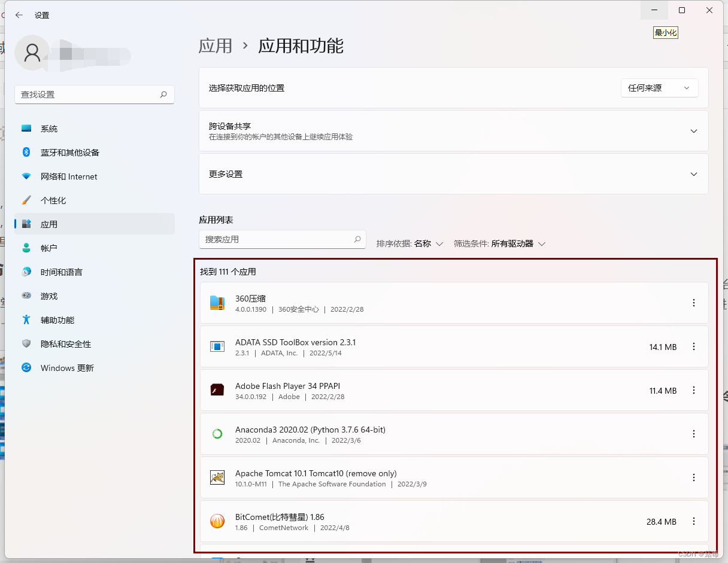
Task: Click the 14.1 MB size value
Action: (663, 347)
